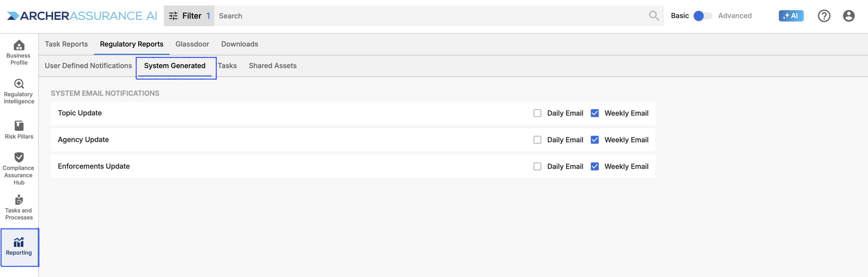
Task: Click into the Search input field
Action: click(431, 16)
